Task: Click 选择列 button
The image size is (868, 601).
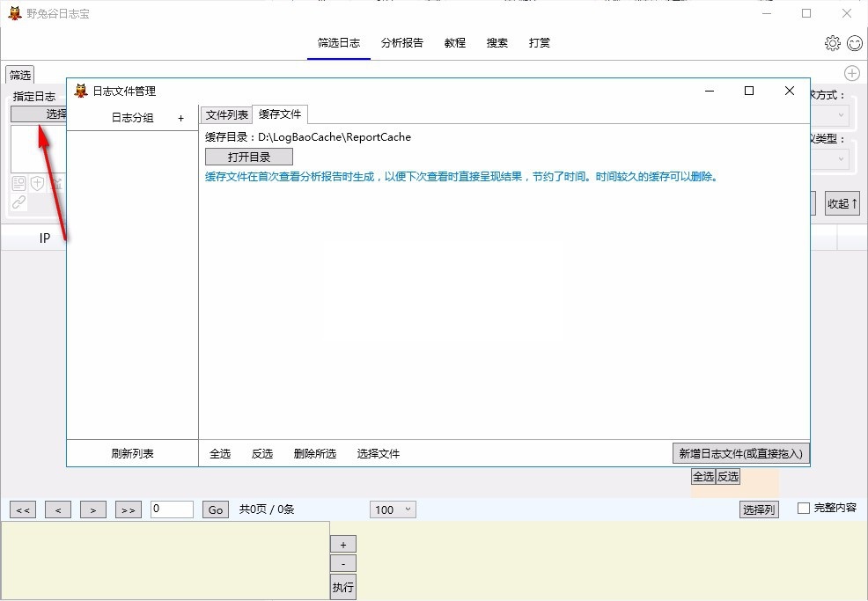Action: pyautogui.click(x=759, y=509)
